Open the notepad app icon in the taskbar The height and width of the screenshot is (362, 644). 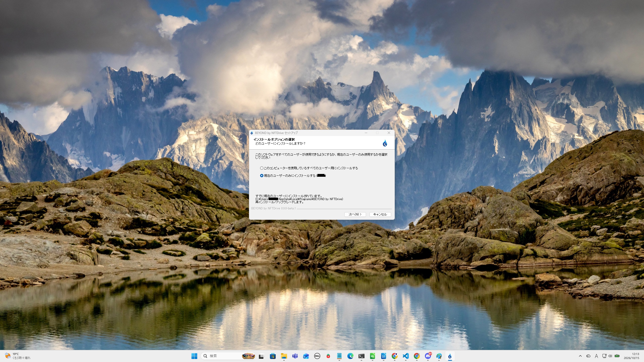[339, 356]
